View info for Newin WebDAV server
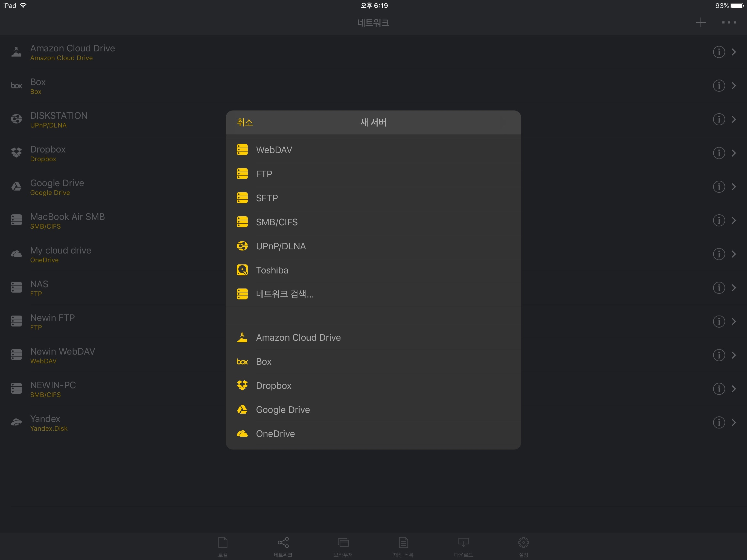 (x=719, y=355)
